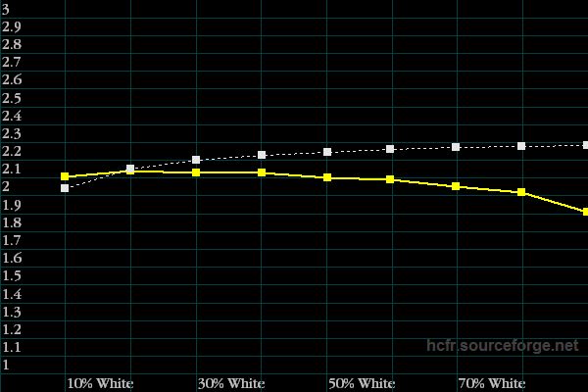Select the "1.5" y-axis value

(x=12, y=275)
